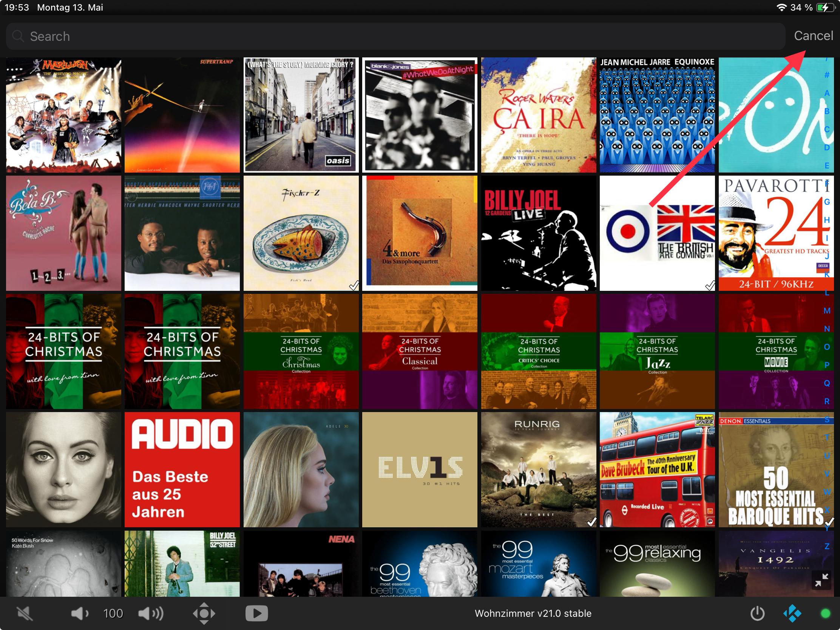Open 99 most essential relaxing classics
Viewport: 840px width, 630px height.
point(657,564)
